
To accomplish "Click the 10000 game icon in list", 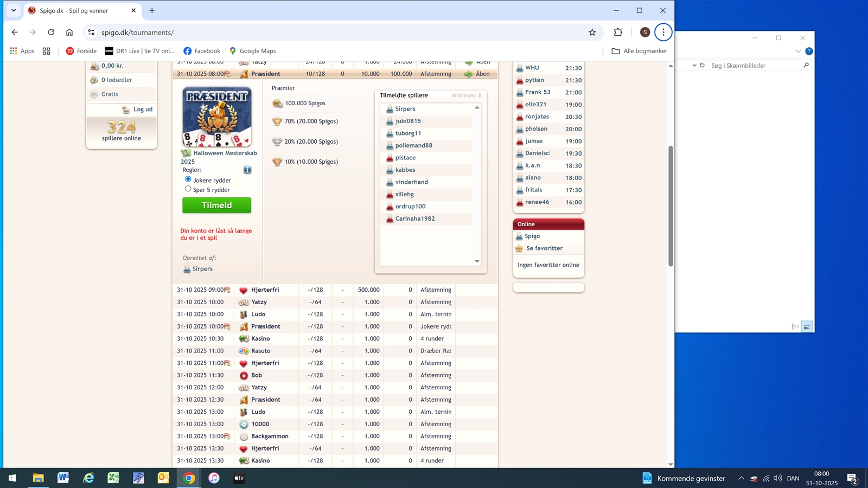I will (x=244, y=424).
